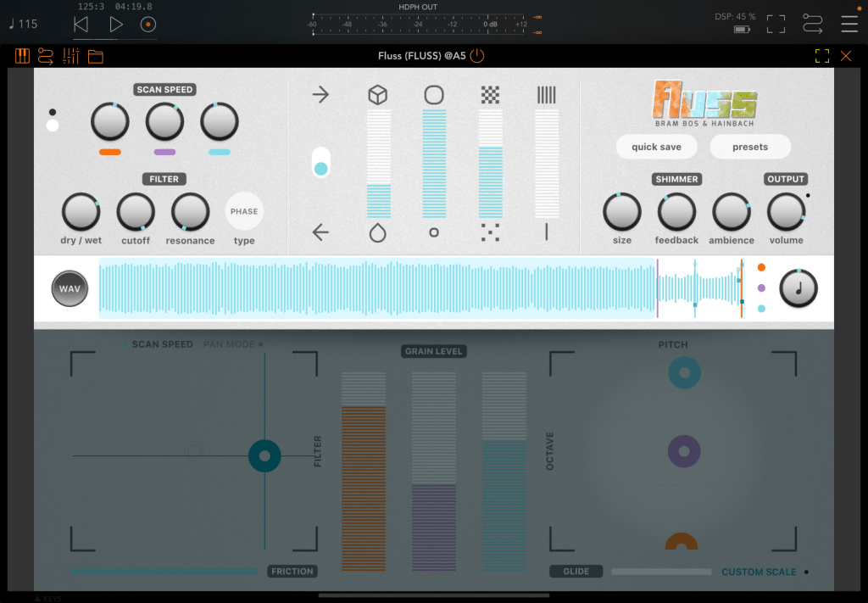Click the vertical bars icon above fourth slider

point(546,95)
